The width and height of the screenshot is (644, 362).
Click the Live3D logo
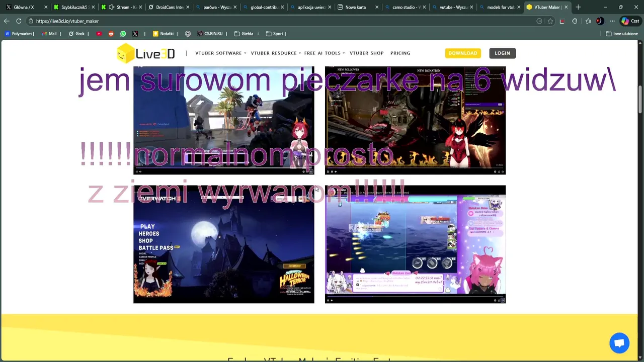click(145, 53)
